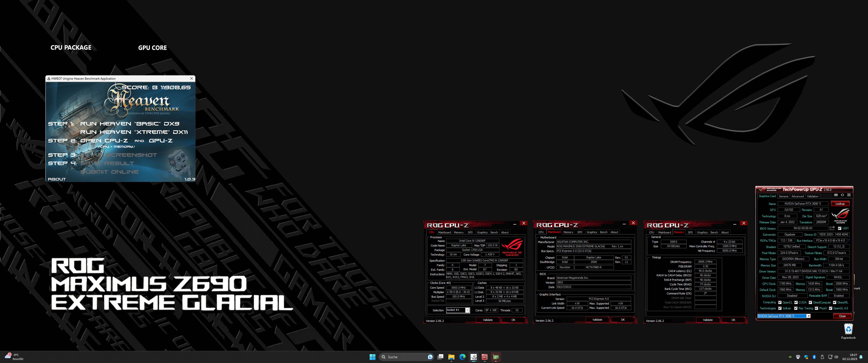This screenshot has width=868, height=363.
Task: Open the Papierkorb recycle bin desktop icon
Action: coord(848,331)
